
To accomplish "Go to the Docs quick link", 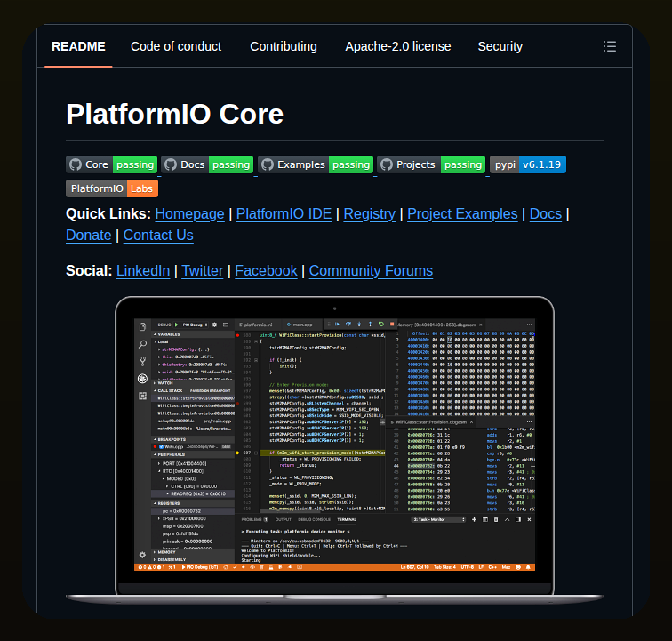I will coord(546,214).
